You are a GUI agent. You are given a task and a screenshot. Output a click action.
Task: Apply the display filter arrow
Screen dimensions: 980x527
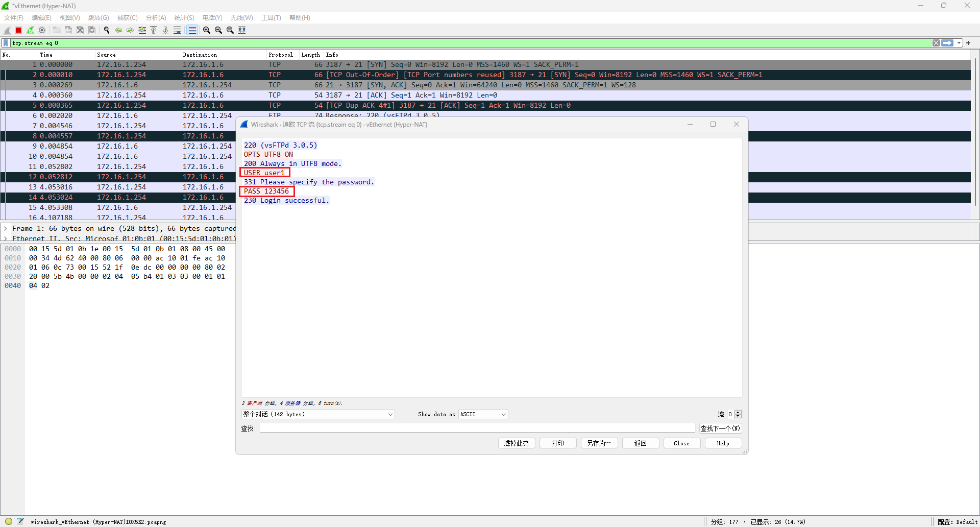tap(947, 43)
